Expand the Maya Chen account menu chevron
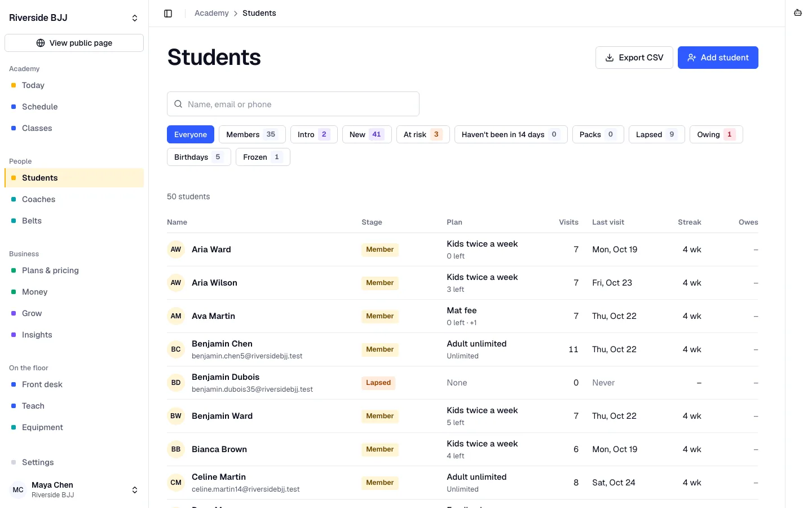Screen dimensions: 812x508 (x=135, y=490)
